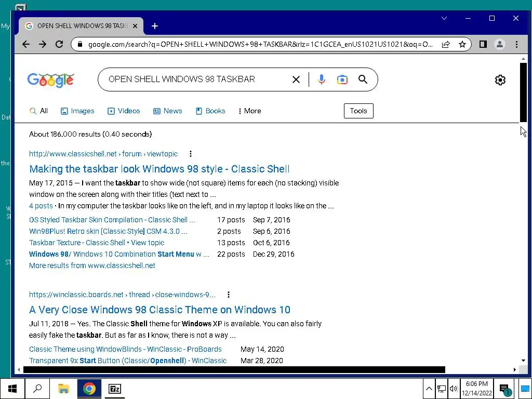Click the scroll-right arrow on the horizontal scrollbar
532x399 pixels.
pos(515,369)
